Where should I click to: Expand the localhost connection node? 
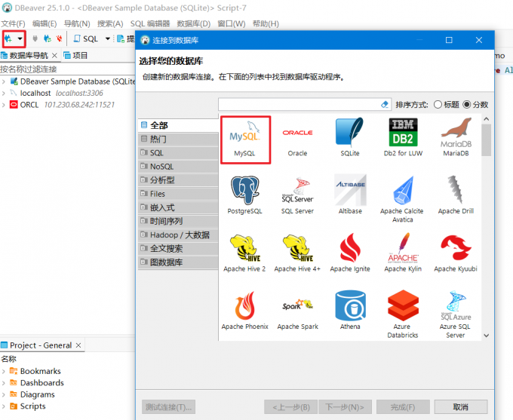[x=4, y=94]
